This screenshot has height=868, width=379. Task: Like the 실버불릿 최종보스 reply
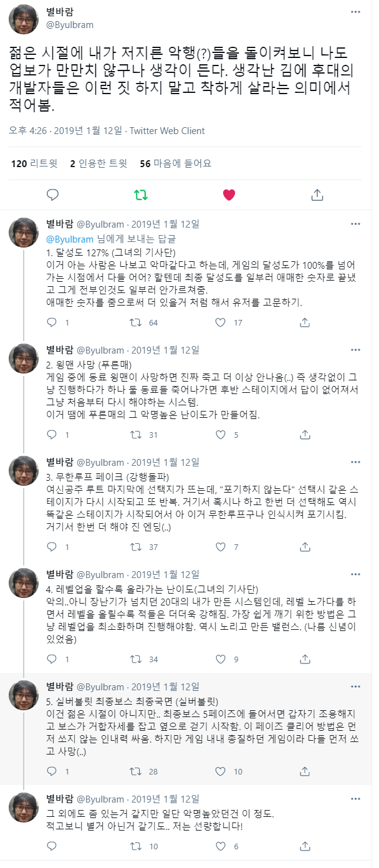220,771
